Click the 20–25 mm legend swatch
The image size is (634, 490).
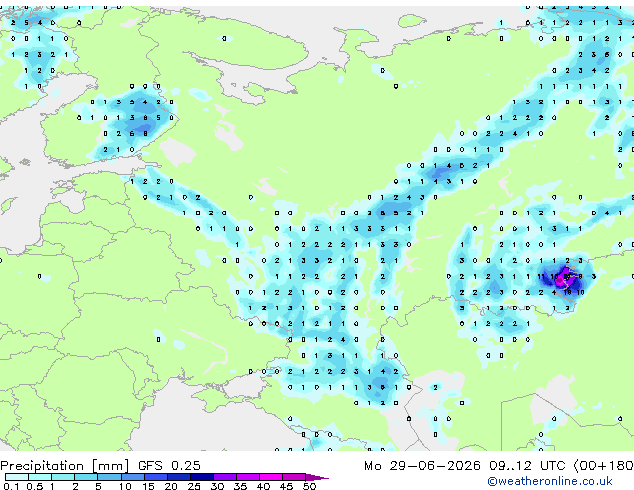pyautogui.click(x=178, y=477)
